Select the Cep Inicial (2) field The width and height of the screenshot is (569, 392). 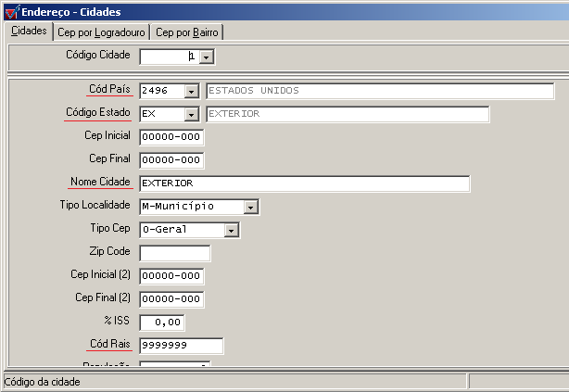point(171,276)
